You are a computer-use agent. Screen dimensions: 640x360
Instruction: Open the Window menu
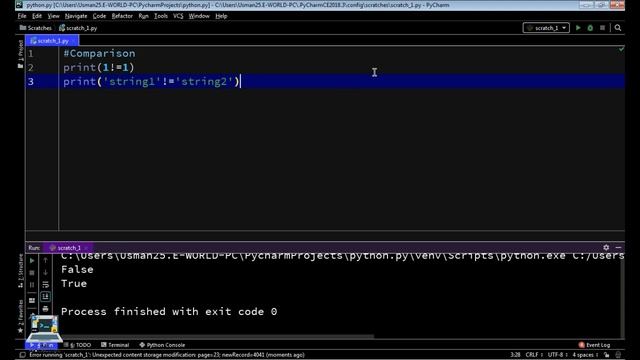pos(199,16)
